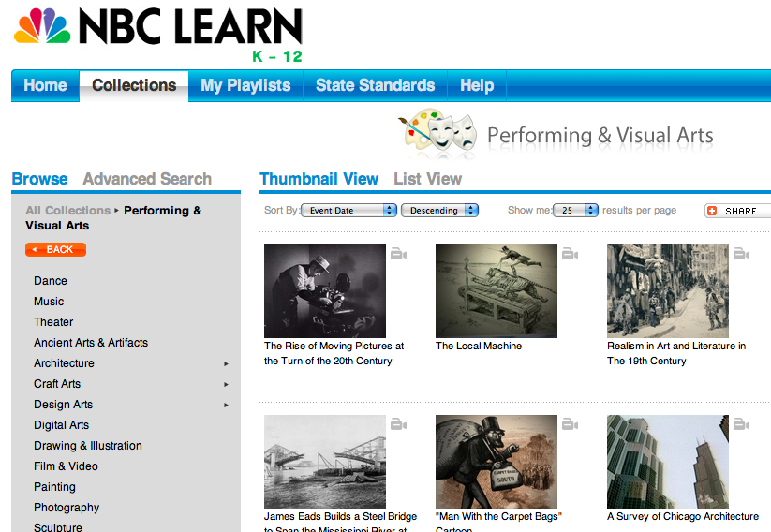This screenshot has height=532, width=771.
Task: Open The Local Machine thumbnail image
Action: (x=497, y=291)
